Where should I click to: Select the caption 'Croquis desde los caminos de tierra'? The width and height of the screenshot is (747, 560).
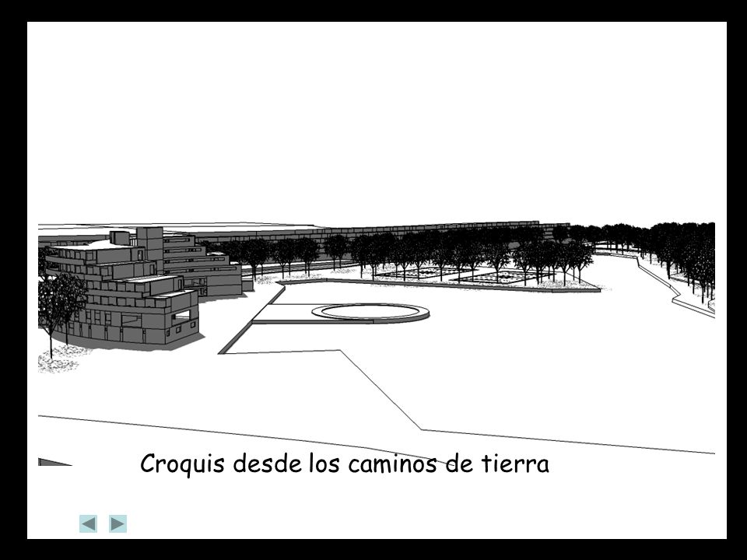[345, 464]
